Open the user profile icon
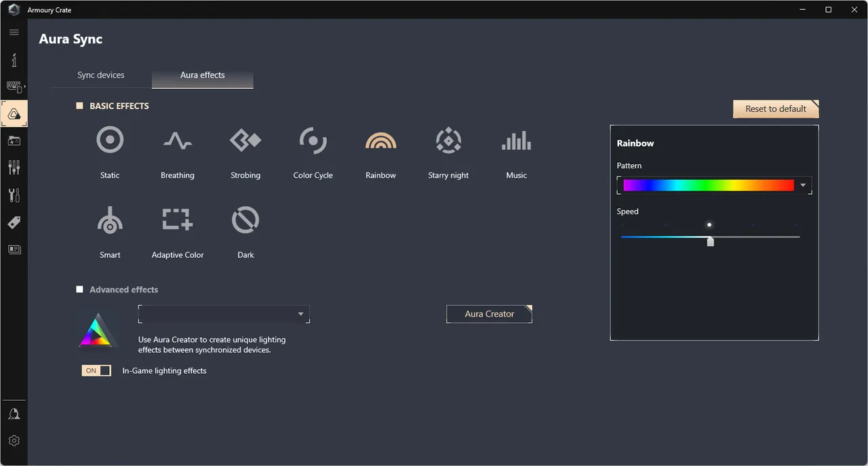This screenshot has height=466, width=868. pos(14,414)
